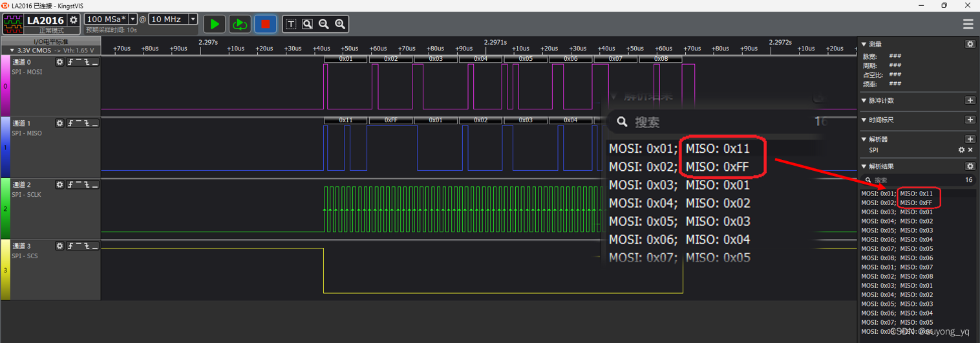Click the 频率 frequency measurement value
Screen dimensions: 980x343
895,83
